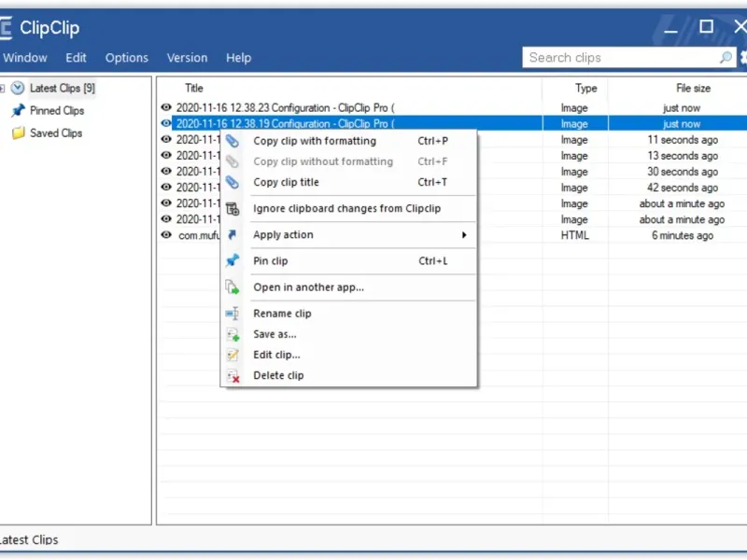Select Pinned Clips folder in sidebar
Viewport: 747px width, 560px height.
click(x=56, y=110)
